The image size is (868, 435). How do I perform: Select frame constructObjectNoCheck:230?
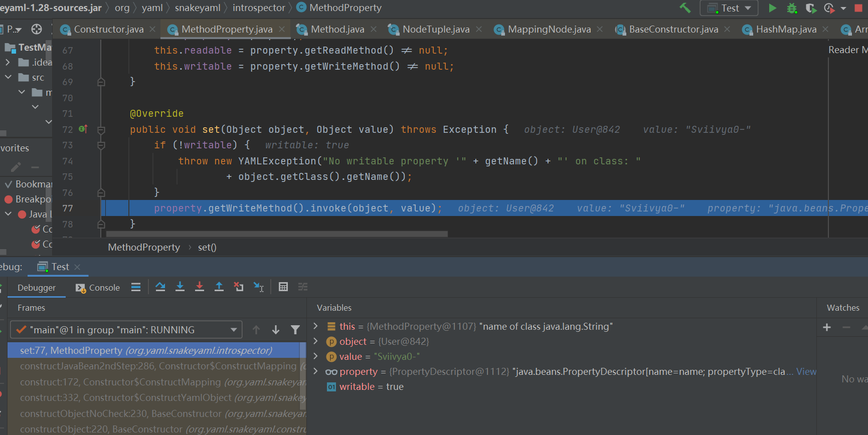coord(156,414)
